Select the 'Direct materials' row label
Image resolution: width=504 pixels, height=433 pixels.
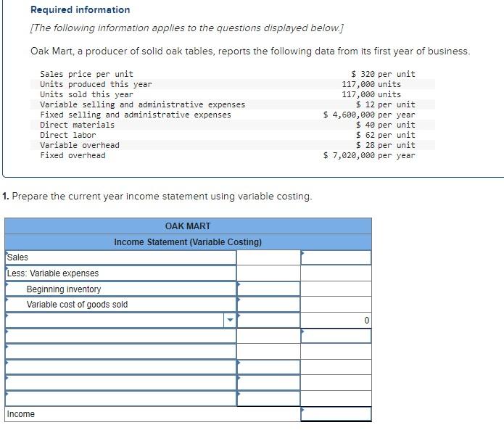[77, 125]
